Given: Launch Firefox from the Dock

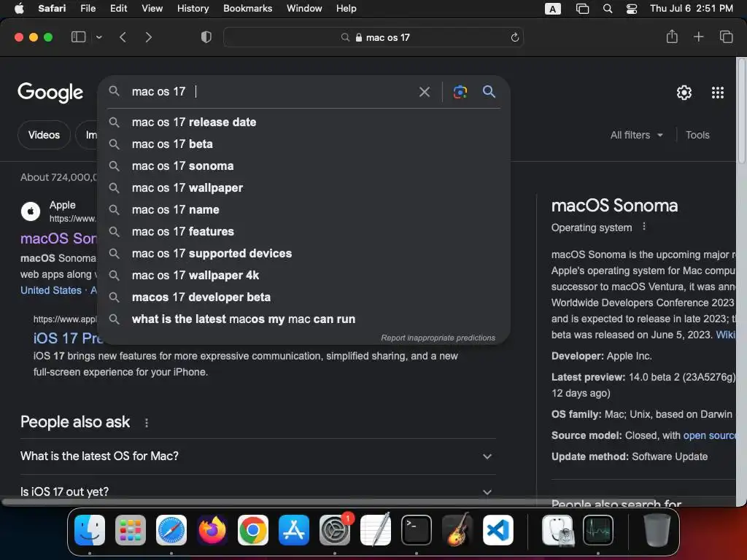Looking at the screenshot, I should (212, 530).
